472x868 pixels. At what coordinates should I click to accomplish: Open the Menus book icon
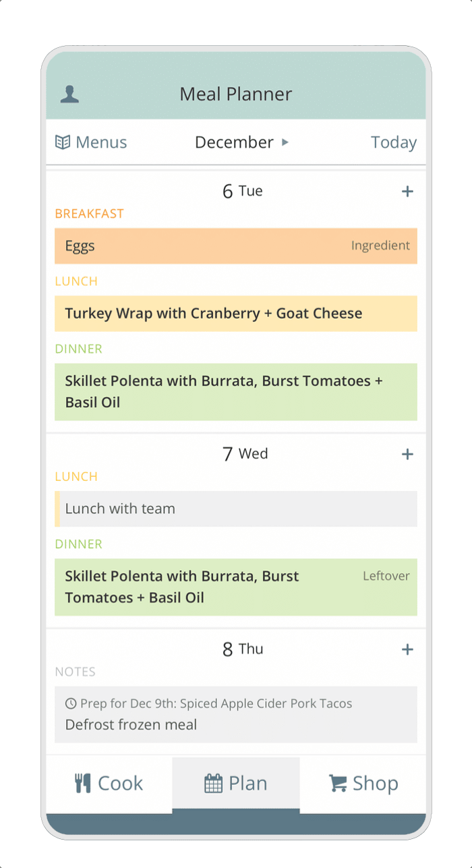63,142
